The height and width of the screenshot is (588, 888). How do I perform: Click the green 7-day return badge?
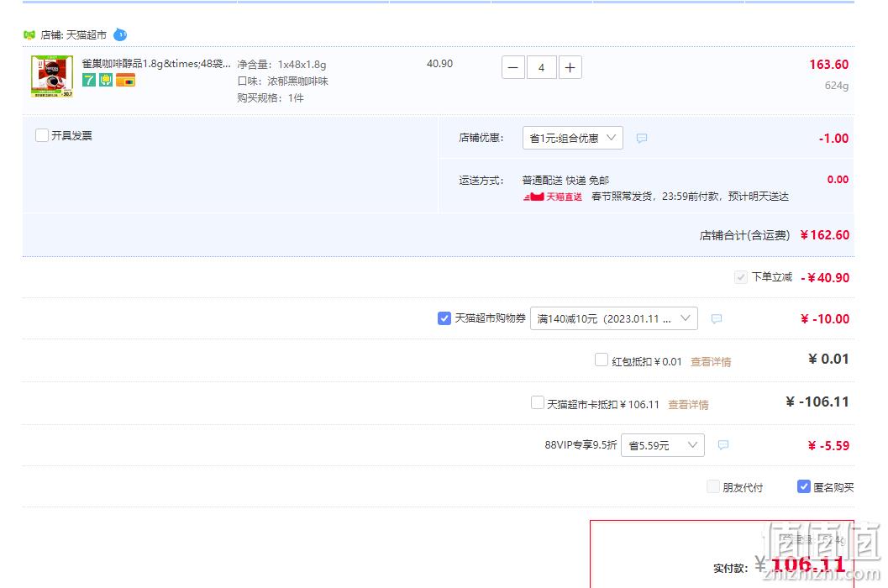(89, 80)
